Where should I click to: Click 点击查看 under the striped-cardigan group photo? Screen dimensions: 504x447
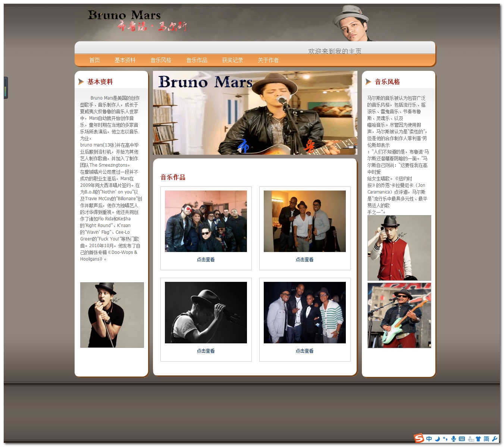[304, 351]
